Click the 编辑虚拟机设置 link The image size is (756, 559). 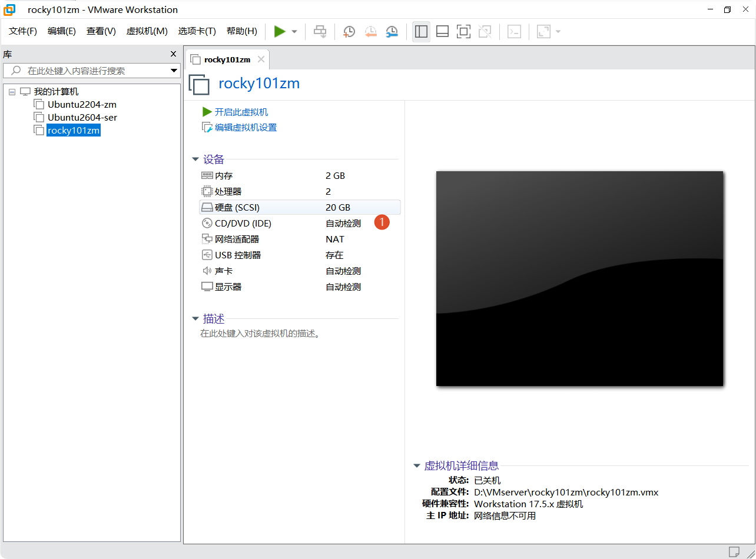click(246, 128)
